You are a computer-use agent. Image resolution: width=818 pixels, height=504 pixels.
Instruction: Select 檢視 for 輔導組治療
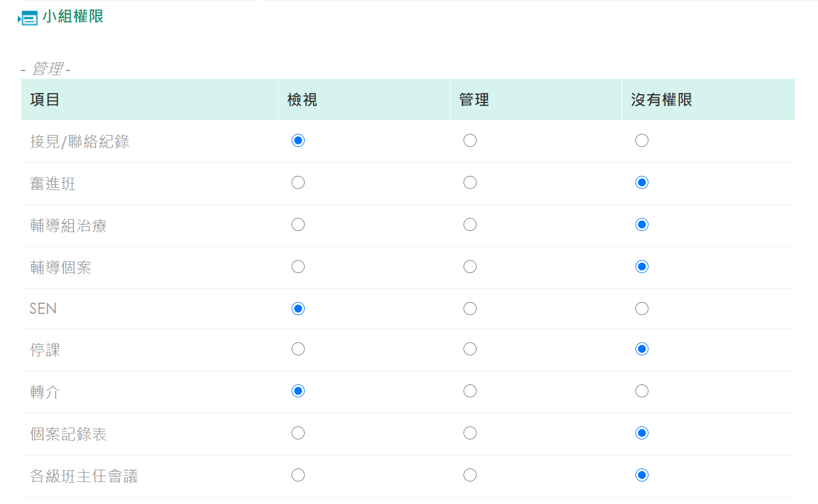point(298,224)
